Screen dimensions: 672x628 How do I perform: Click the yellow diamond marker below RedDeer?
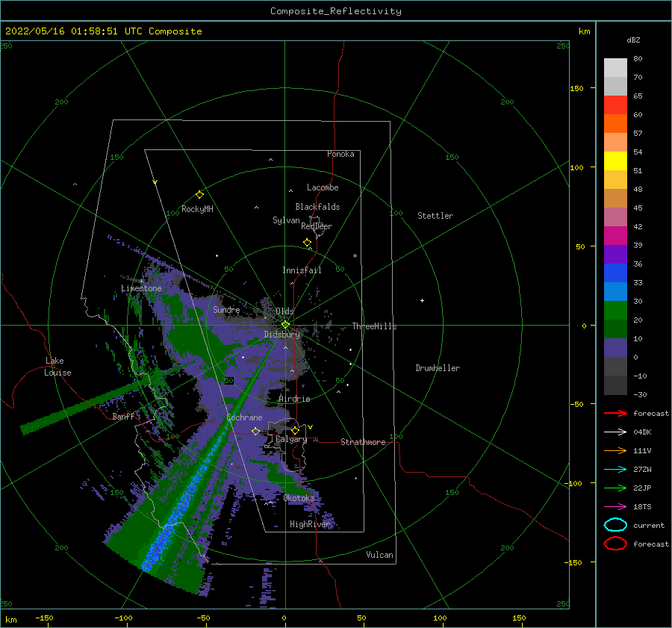tap(308, 243)
